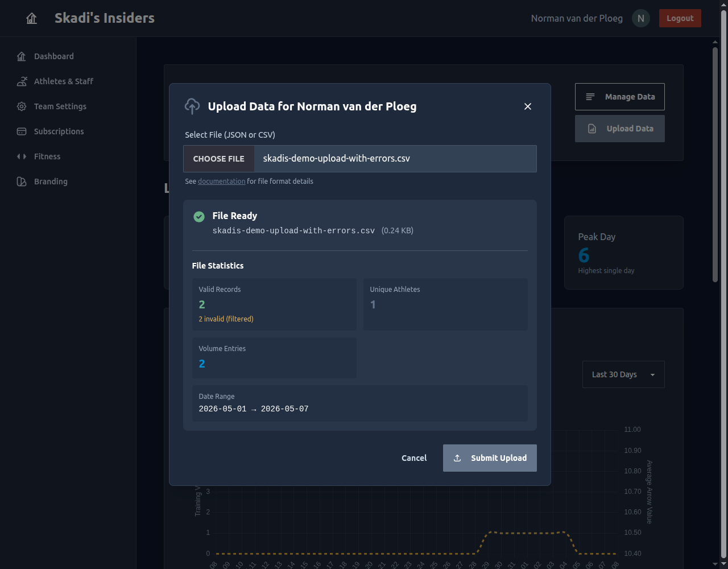Submit the upload

[x=490, y=458]
